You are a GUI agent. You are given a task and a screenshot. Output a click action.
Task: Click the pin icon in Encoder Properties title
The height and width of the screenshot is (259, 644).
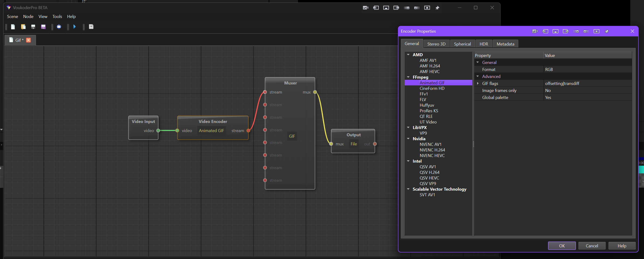[607, 31]
